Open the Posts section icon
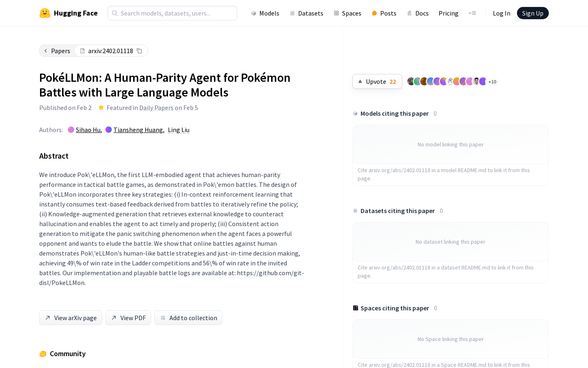 (x=374, y=13)
